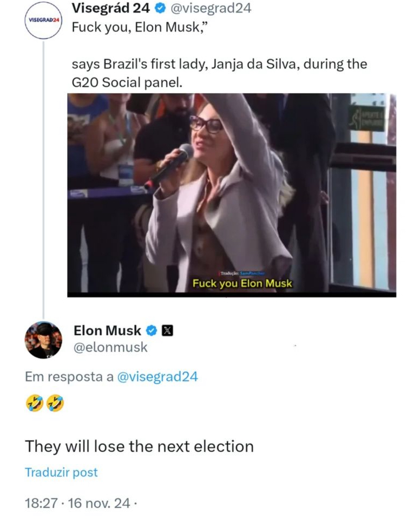Click the Elon Musk display name
Viewport: 420px width, 519px height.
(x=107, y=330)
